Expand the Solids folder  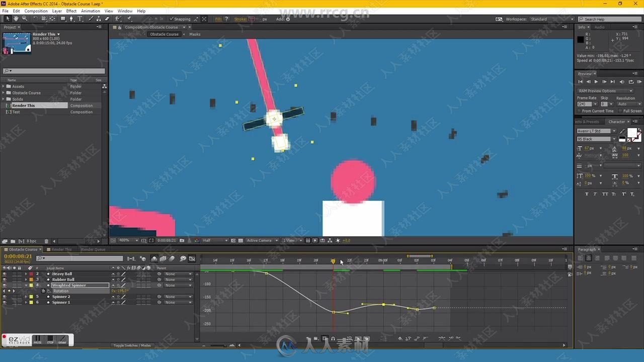click(x=4, y=99)
